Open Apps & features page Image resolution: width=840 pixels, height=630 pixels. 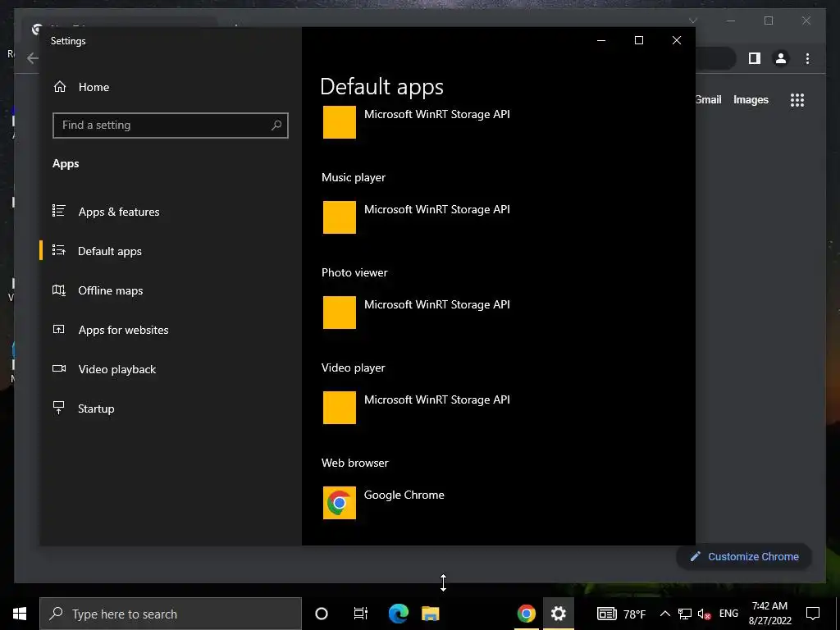point(118,212)
